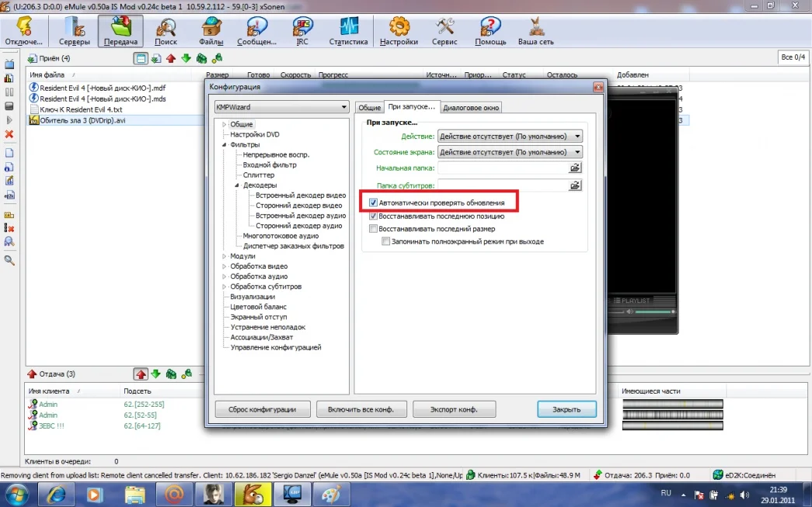The width and height of the screenshot is (812, 507).
Task: Toggle Восстанавливать последнюю позицию checkbox
Action: [373, 217]
